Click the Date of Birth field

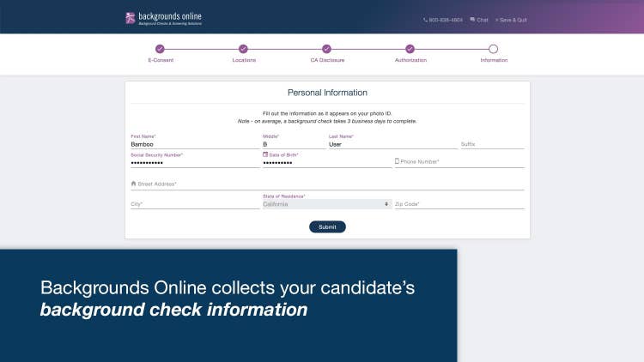coord(327,163)
